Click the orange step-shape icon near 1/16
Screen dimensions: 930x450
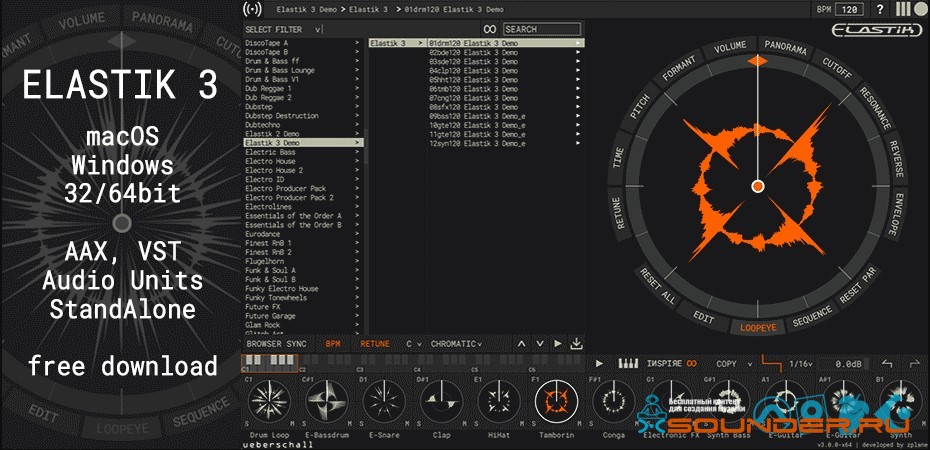coord(772,362)
